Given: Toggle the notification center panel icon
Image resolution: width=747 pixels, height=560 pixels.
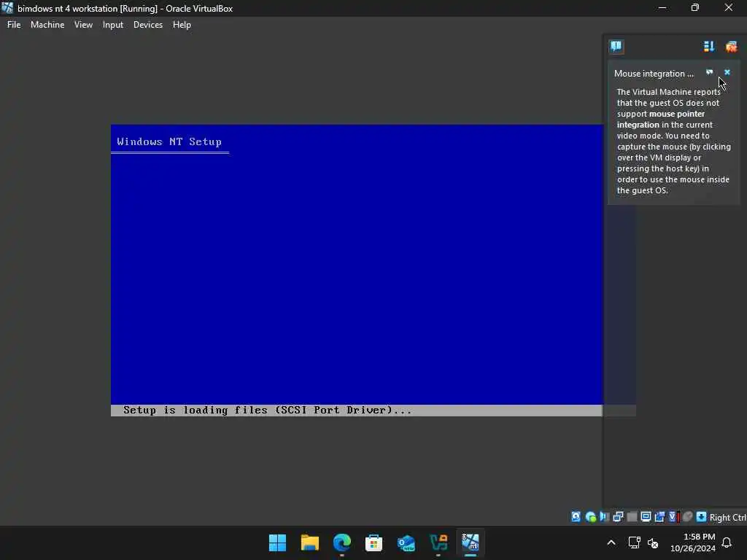Looking at the screenshot, I should click(x=616, y=46).
